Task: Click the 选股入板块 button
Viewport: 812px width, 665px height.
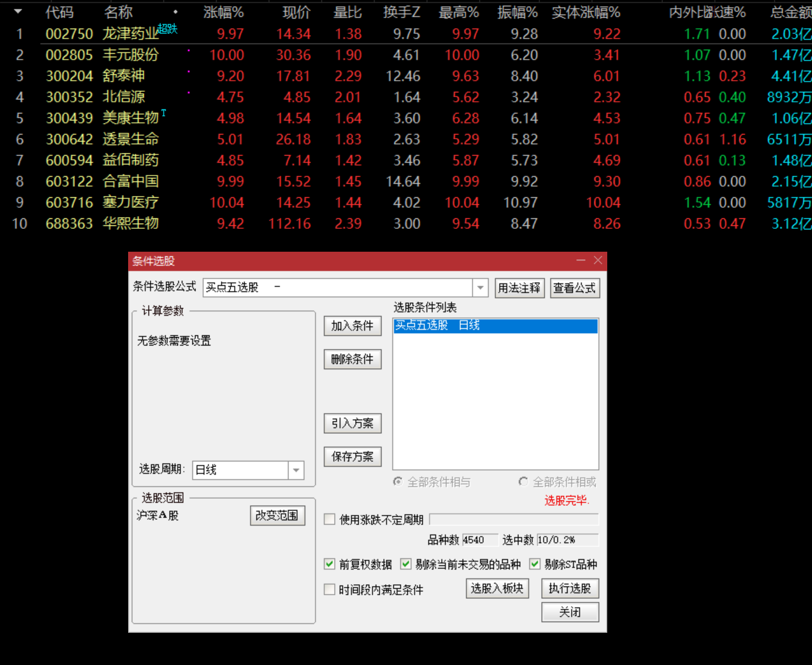Action: click(x=497, y=588)
